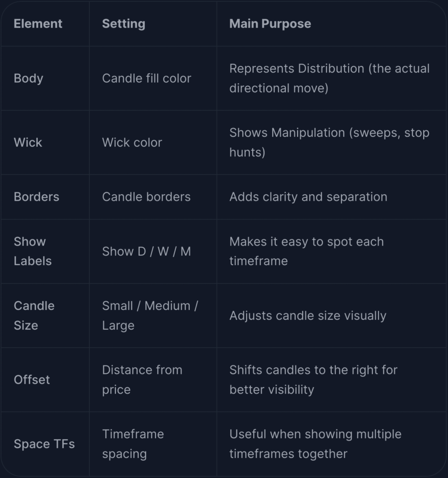448x478 pixels.
Task: Click the Wick color setting text
Action: click(132, 142)
